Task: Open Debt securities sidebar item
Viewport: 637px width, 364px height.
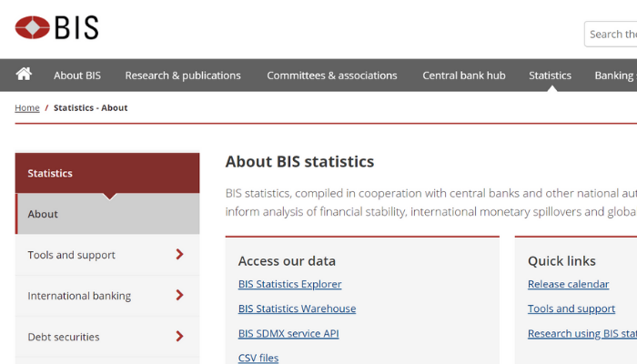Action: [107, 337]
